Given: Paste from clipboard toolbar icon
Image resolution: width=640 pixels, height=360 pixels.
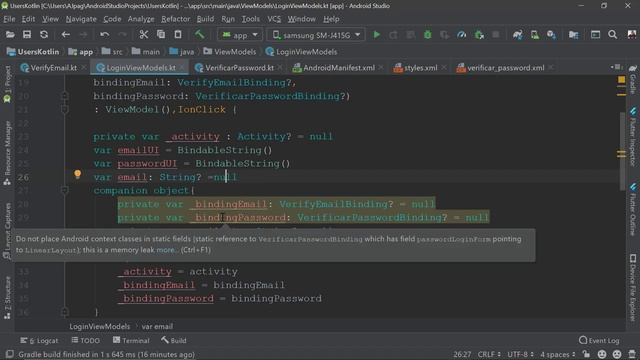Looking at the screenshot, I should (x=178, y=35).
